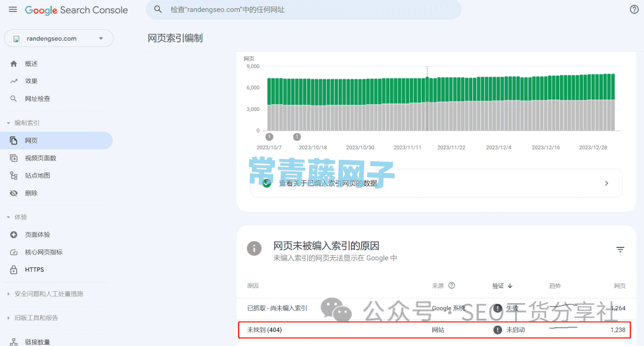
Task: Expand the 安全问题和人工处置措施 section
Action: click(8, 294)
